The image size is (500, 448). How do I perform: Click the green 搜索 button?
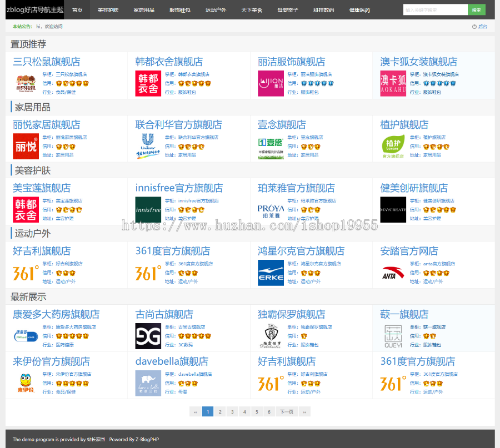coord(477,10)
